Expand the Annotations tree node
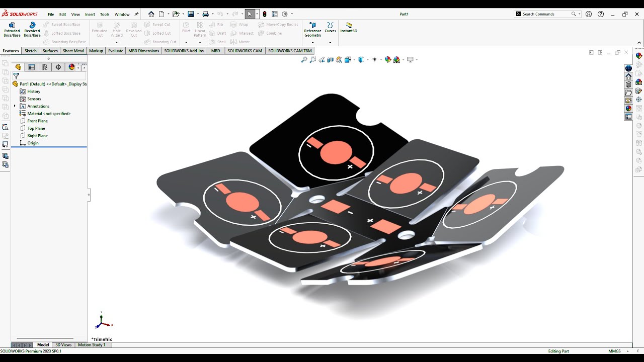The image size is (644, 362). coord(15,106)
